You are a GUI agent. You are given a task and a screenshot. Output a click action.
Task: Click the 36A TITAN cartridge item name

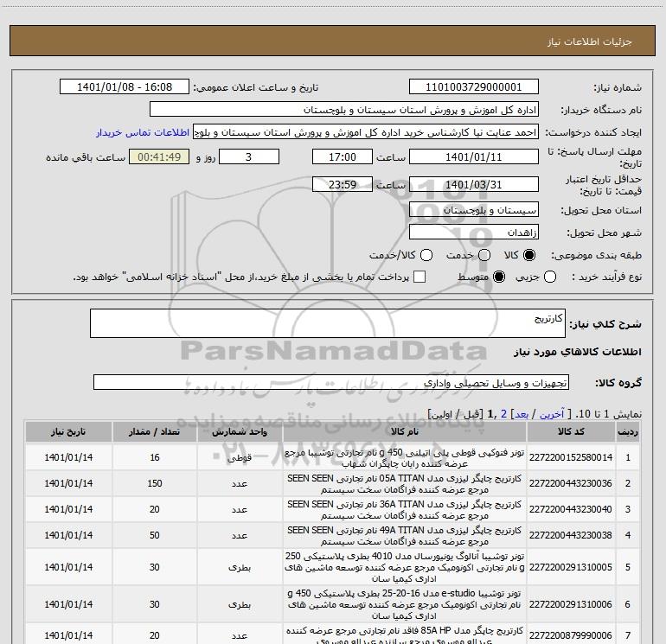[x=405, y=510]
